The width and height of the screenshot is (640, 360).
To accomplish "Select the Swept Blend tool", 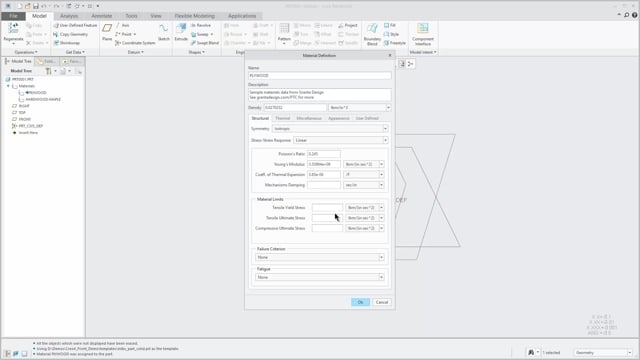I will [204, 43].
